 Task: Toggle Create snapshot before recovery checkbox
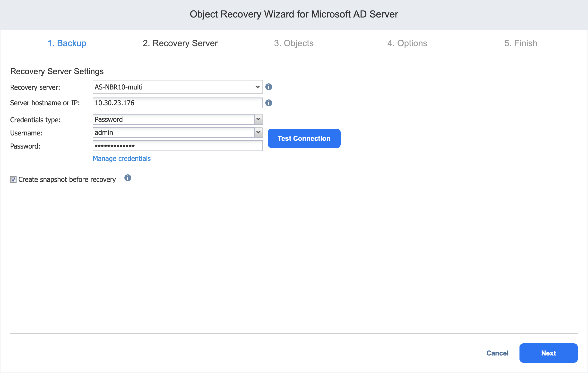pos(13,179)
